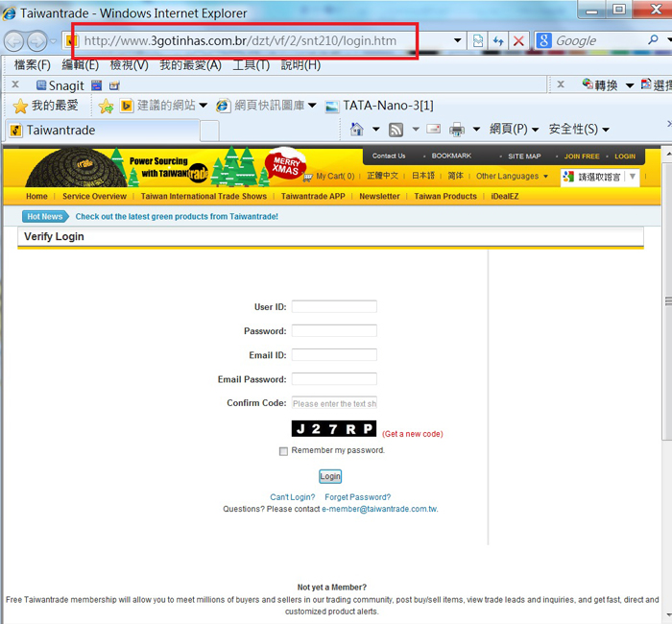
Task: Click the Read Mail envelope icon
Action: click(433, 130)
